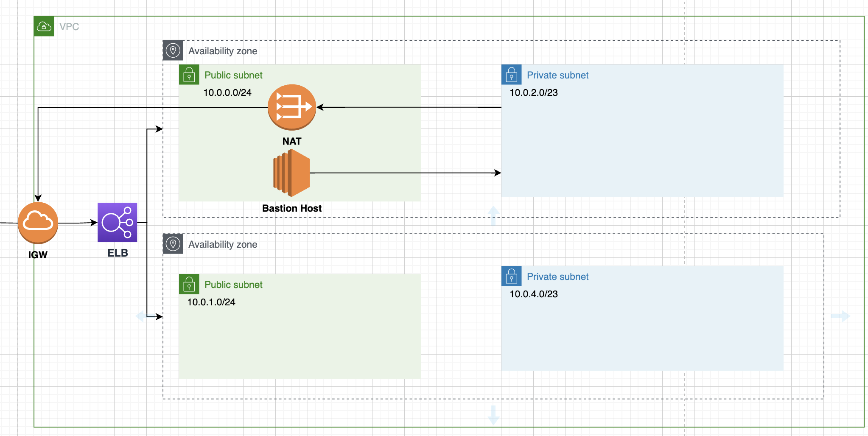This screenshot has width=868, height=436.
Task: Select Private subnet title above 10.0.4.0/23
Action: pos(557,277)
